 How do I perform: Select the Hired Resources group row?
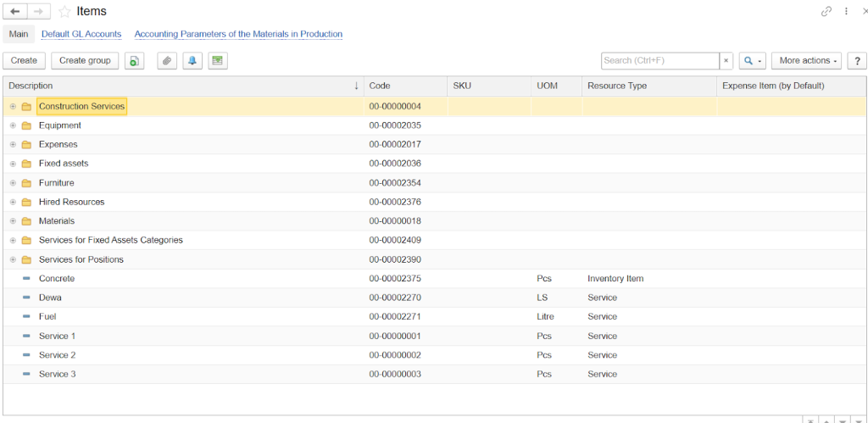(x=435, y=202)
